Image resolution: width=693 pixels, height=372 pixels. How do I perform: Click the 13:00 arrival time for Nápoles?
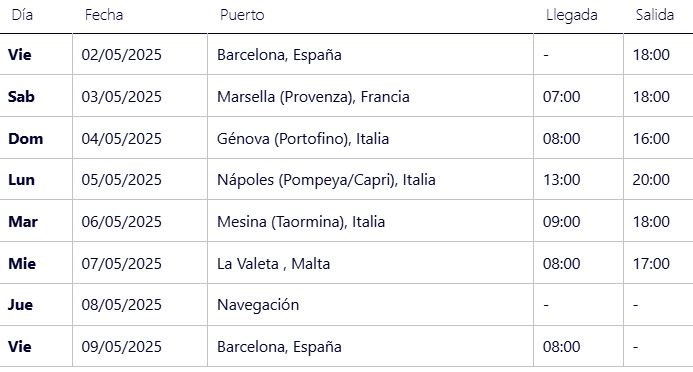561,180
